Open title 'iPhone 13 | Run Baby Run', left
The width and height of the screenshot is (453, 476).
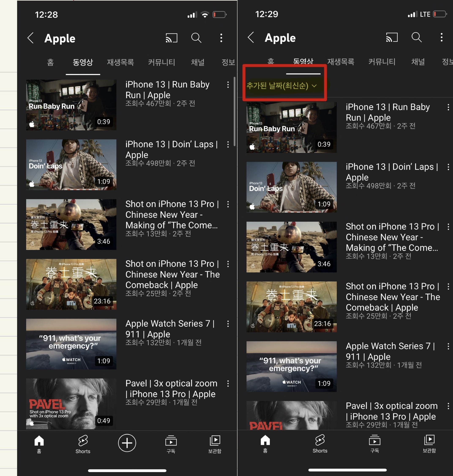[x=168, y=90]
